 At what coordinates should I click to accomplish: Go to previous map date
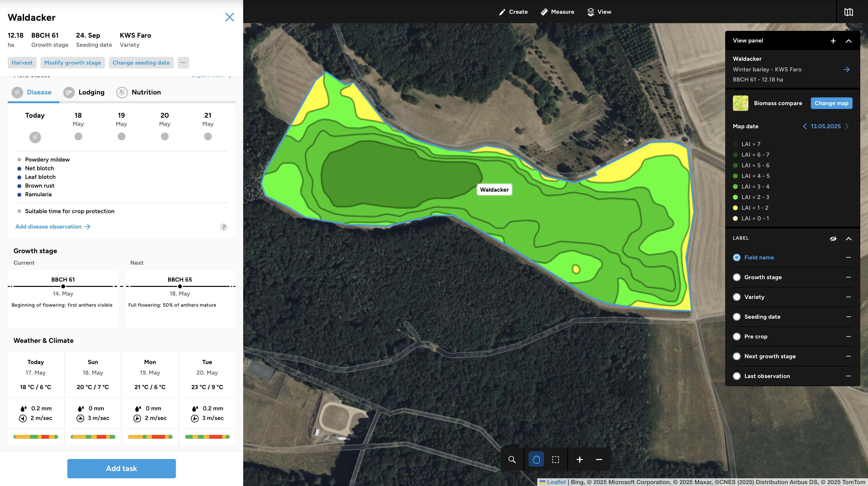pyautogui.click(x=805, y=126)
